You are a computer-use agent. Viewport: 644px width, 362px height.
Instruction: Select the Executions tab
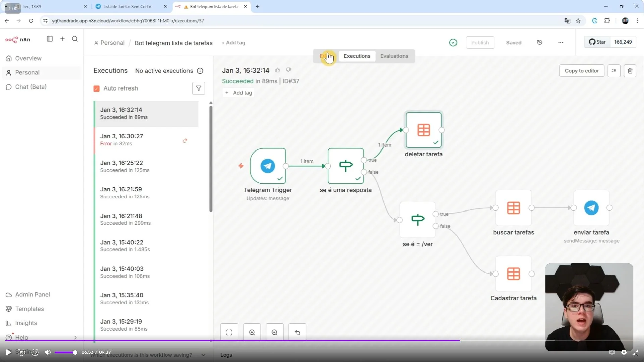(357, 56)
